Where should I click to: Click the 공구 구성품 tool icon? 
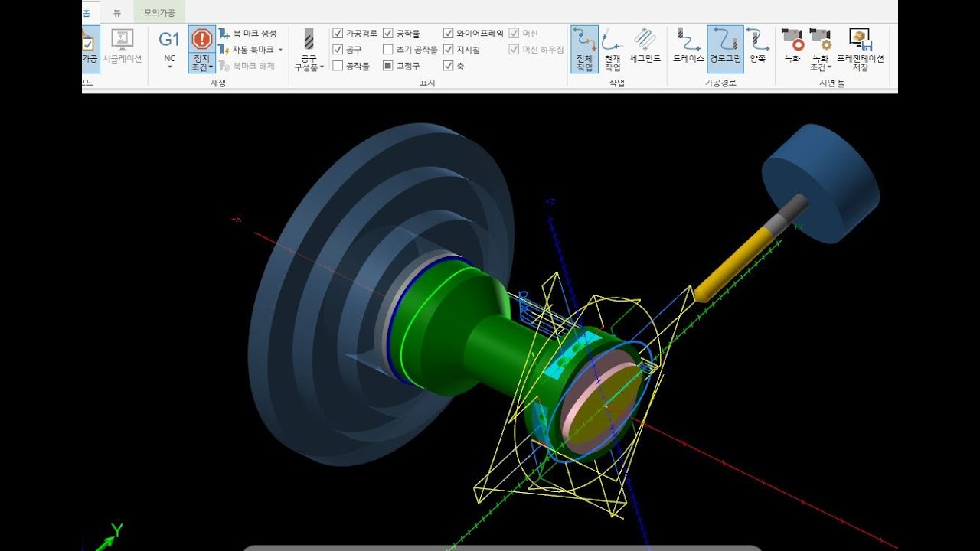[309, 40]
